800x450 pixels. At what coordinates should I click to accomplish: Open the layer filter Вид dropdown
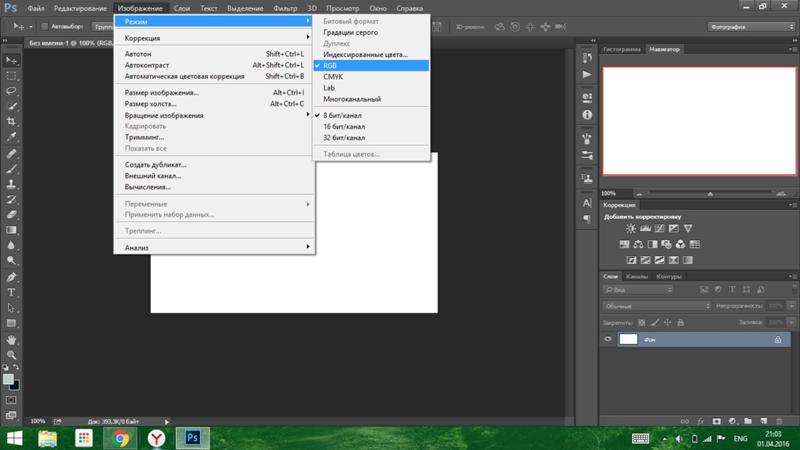[x=638, y=290]
